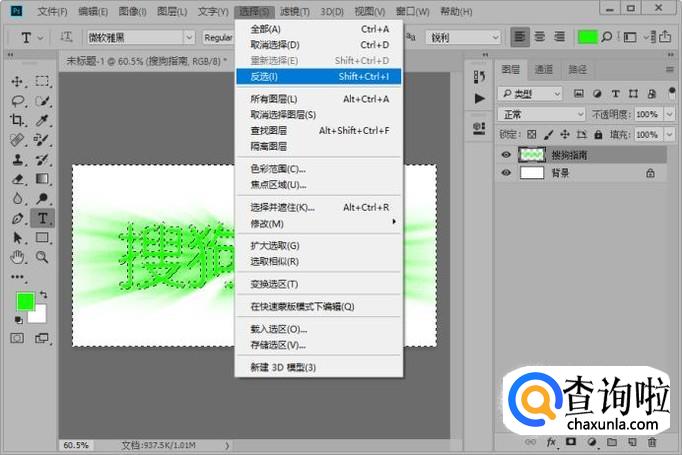
Task: Select the History Brush tool
Action: tap(42, 159)
